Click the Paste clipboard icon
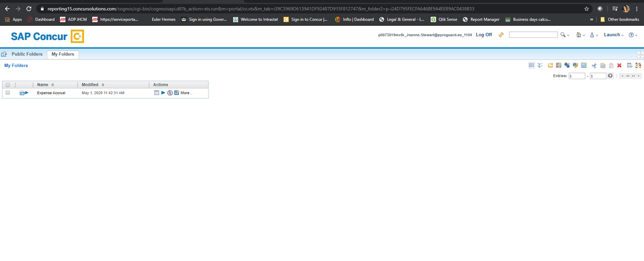Viewport: 644px width, 261px height. (611, 65)
